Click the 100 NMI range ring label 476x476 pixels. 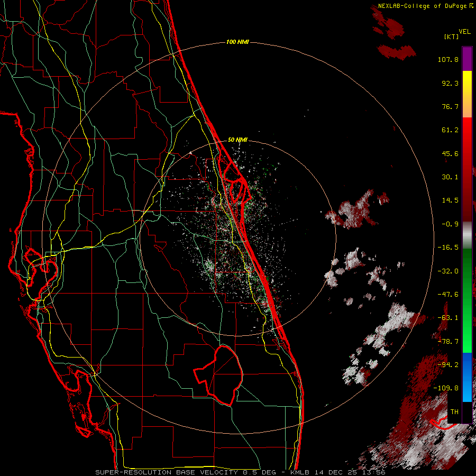pos(237,42)
